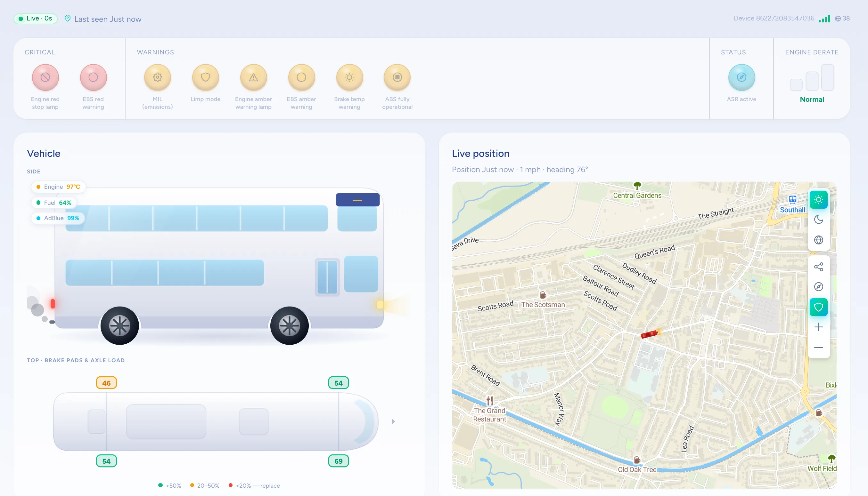The height and width of the screenshot is (496, 868).
Task: Click the bus passenger door in side view
Action: pyautogui.click(x=327, y=277)
